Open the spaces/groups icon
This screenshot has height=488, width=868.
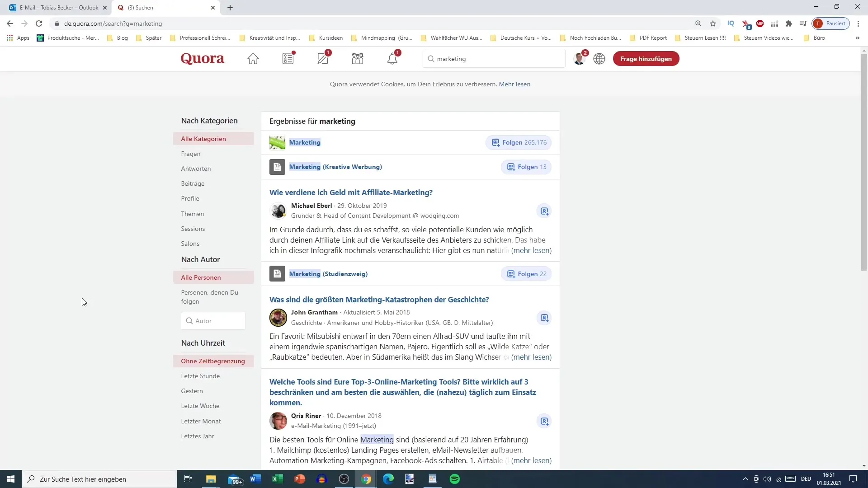[x=358, y=58]
